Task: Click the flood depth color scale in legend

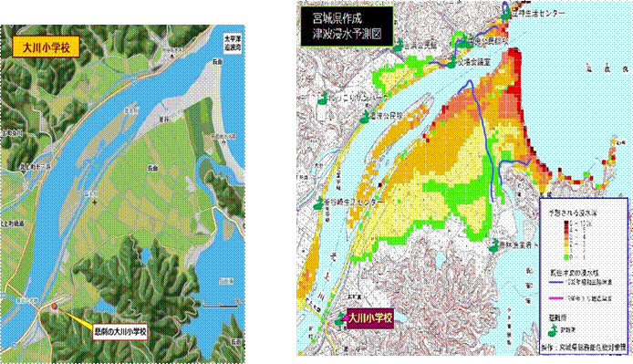Action: (x=567, y=240)
